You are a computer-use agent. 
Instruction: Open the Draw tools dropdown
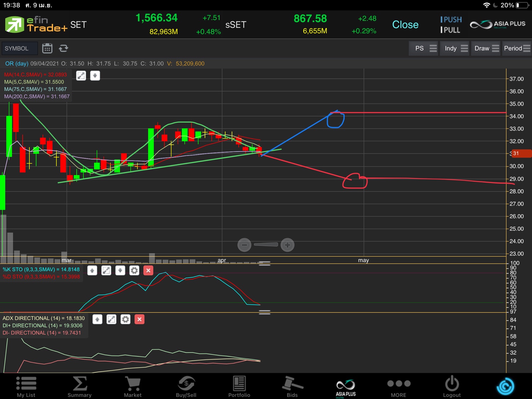click(486, 48)
